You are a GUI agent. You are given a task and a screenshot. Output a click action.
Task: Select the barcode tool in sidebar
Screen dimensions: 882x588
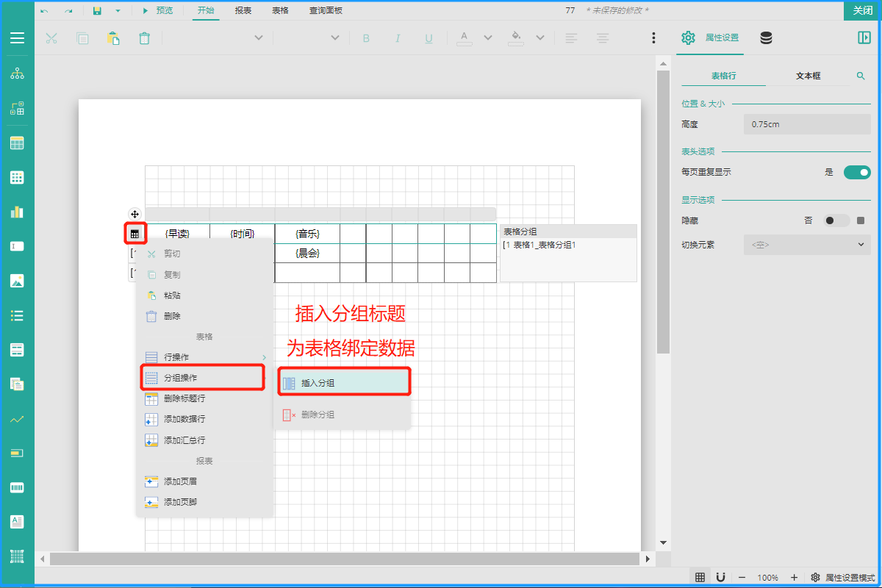point(17,487)
